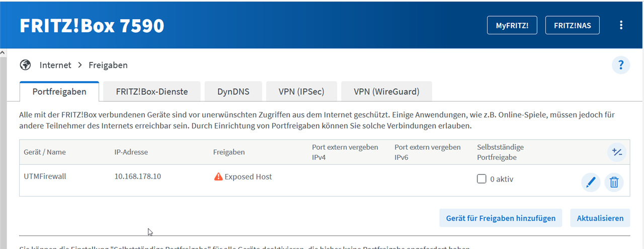Click the Aktualisieren button
The image size is (644, 249).
[600, 218]
